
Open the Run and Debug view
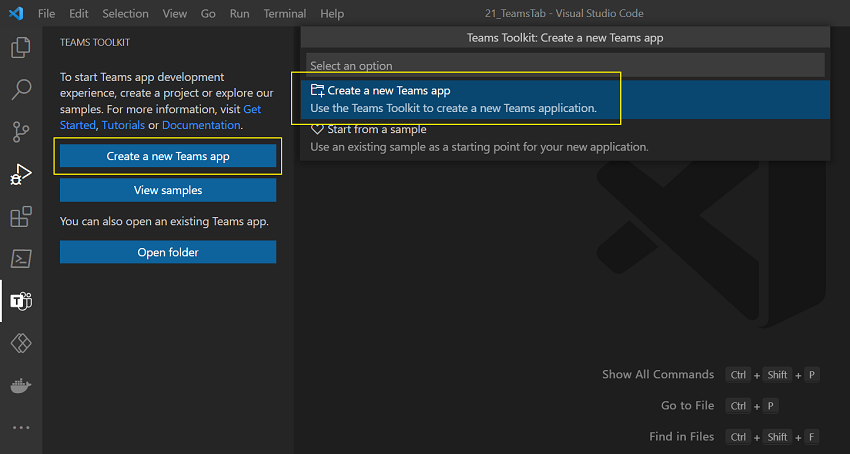21,175
